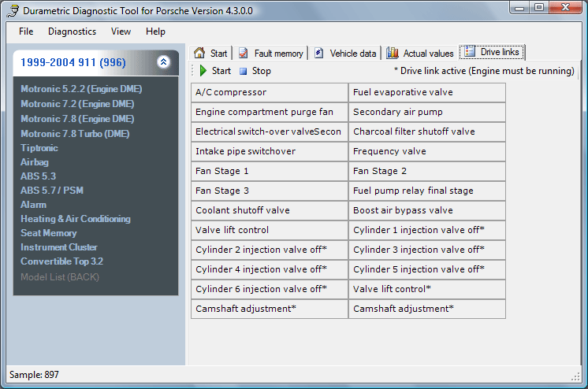Viewport: 588px width, 389px height.
Task: Open the File menu
Action: (x=26, y=31)
